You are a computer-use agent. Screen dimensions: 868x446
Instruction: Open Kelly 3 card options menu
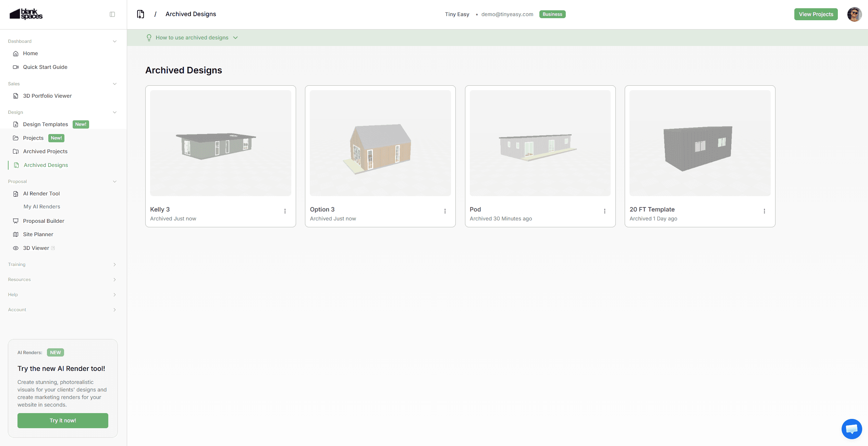click(285, 211)
